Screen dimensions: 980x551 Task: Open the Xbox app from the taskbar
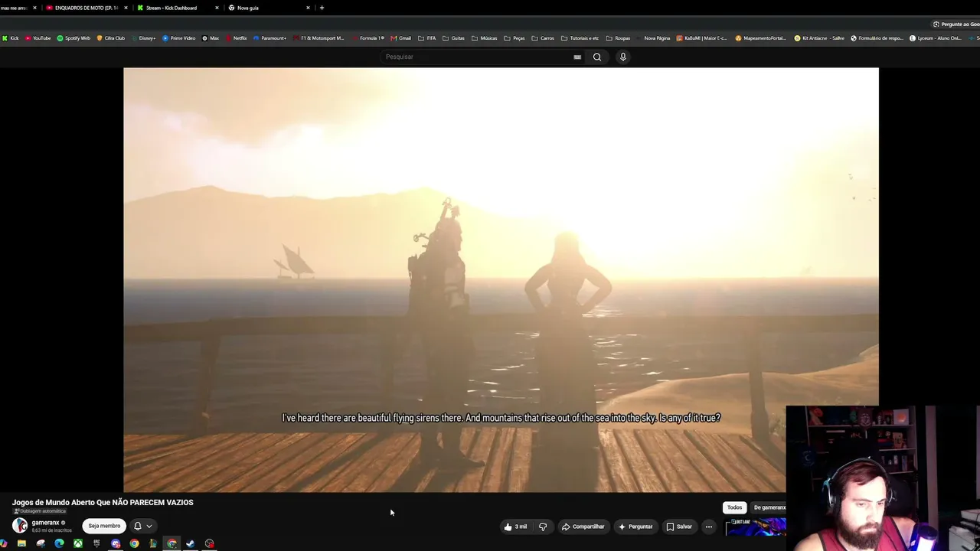[x=78, y=543]
